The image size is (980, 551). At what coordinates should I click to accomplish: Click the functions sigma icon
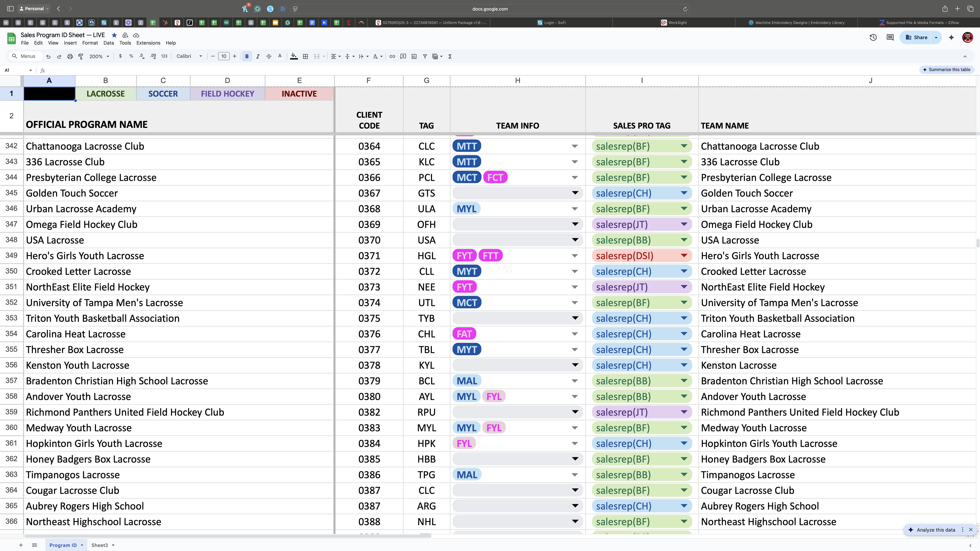click(x=450, y=56)
